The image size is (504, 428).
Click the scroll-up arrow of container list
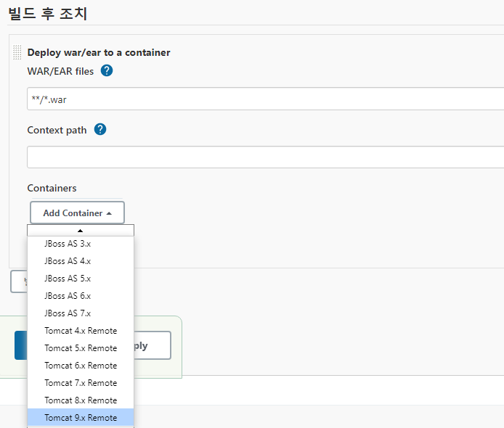pyautogui.click(x=81, y=231)
